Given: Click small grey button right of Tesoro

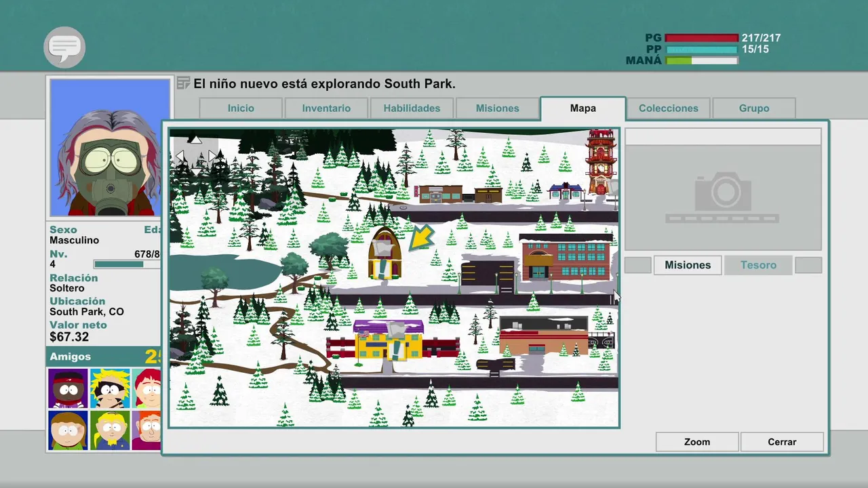Looking at the screenshot, I should point(808,265).
